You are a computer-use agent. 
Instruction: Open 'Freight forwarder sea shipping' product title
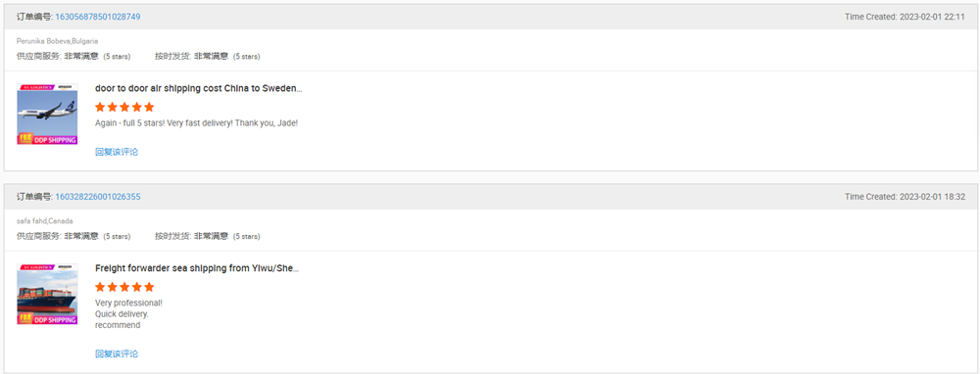coord(197,268)
